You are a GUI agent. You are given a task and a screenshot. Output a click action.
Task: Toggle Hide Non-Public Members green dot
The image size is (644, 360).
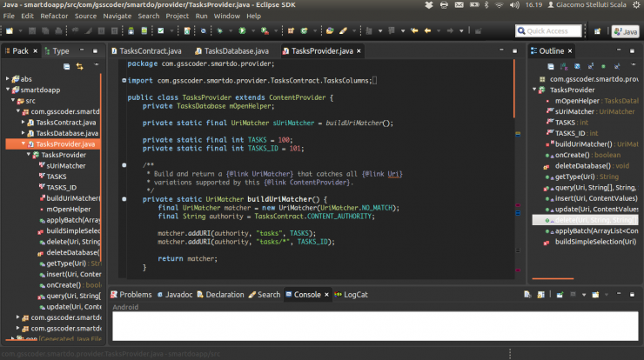coord(603,66)
